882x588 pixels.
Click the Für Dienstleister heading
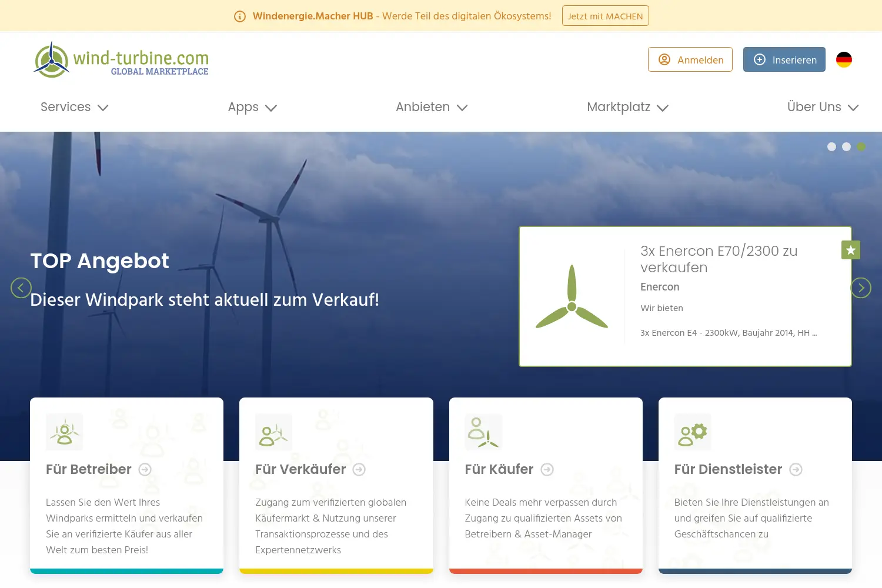(x=729, y=469)
